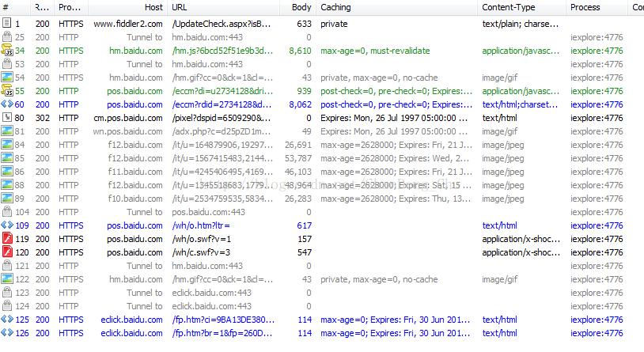Image resolution: width=644 pixels, height=352 pixels.
Task: Click the /wh/c.swf?v=3 URL cell
Action: click(x=201, y=252)
